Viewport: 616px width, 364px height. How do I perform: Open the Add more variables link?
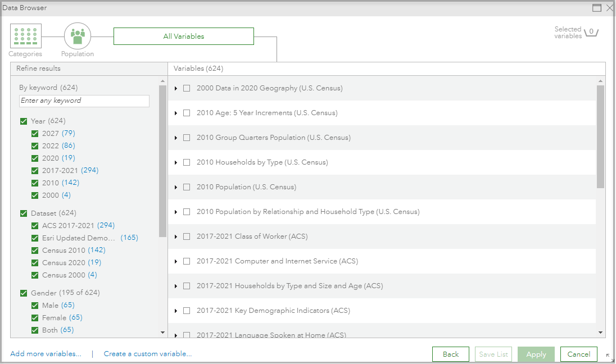46,354
